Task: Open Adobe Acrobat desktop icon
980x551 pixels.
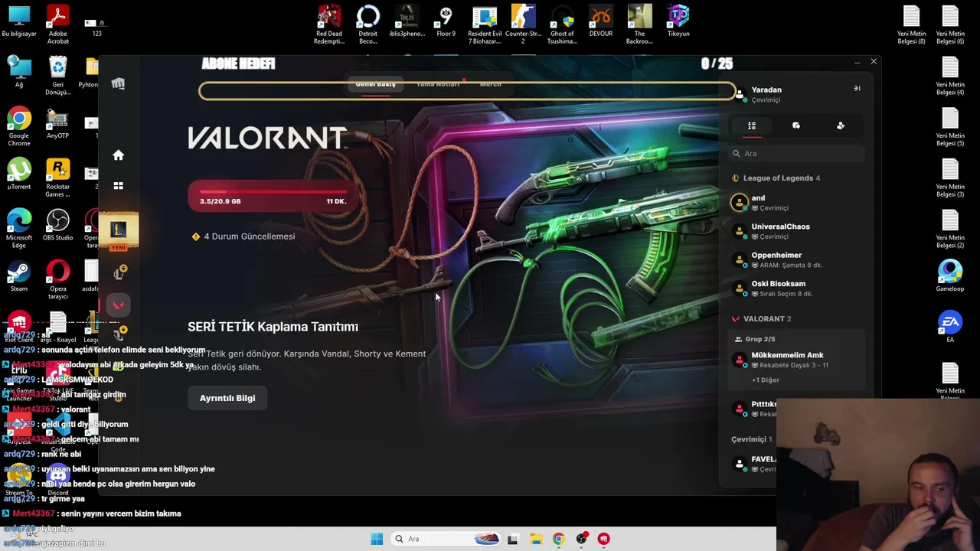Action: point(57,24)
